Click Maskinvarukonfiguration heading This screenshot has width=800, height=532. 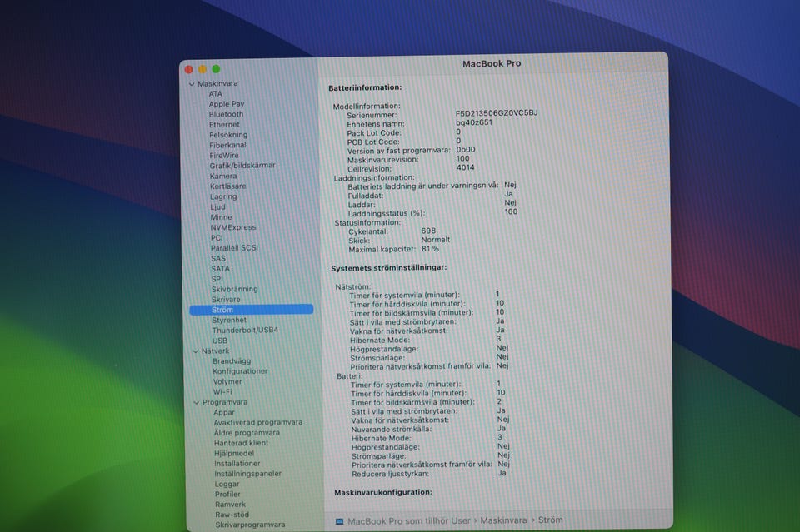tap(383, 492)
